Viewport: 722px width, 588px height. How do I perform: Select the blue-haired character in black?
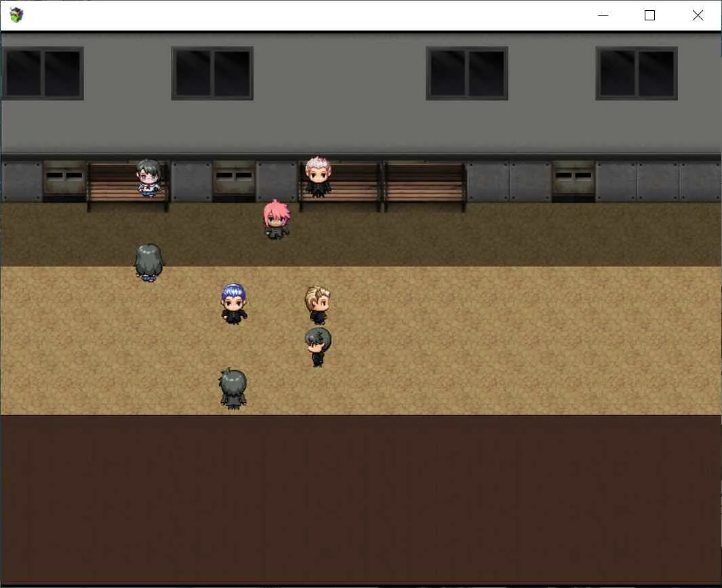[x=234, y=304]
